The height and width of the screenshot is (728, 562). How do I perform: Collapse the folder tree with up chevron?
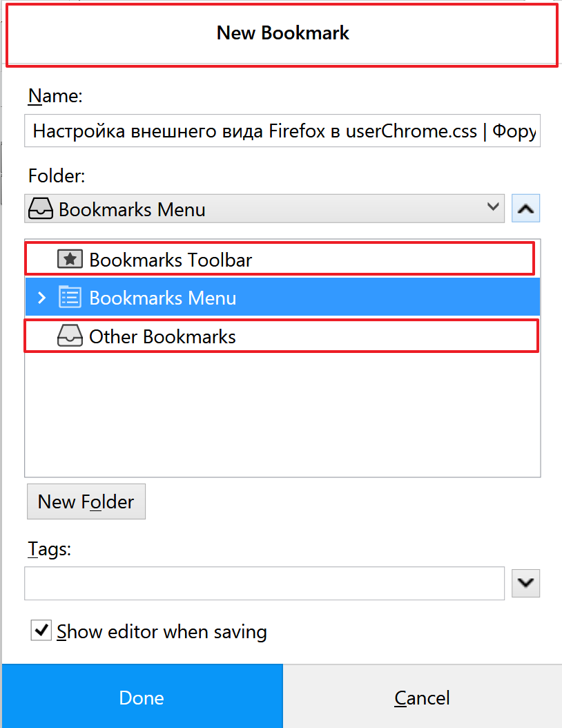coord(526,209)
